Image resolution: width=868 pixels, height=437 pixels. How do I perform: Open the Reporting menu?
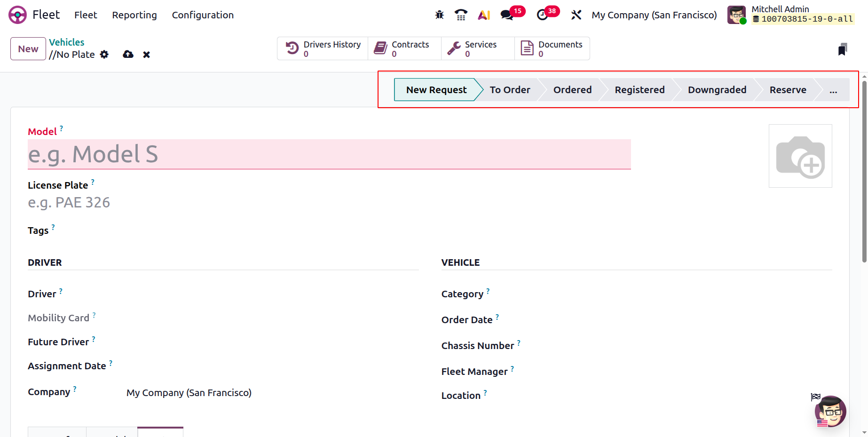point(134,15)
